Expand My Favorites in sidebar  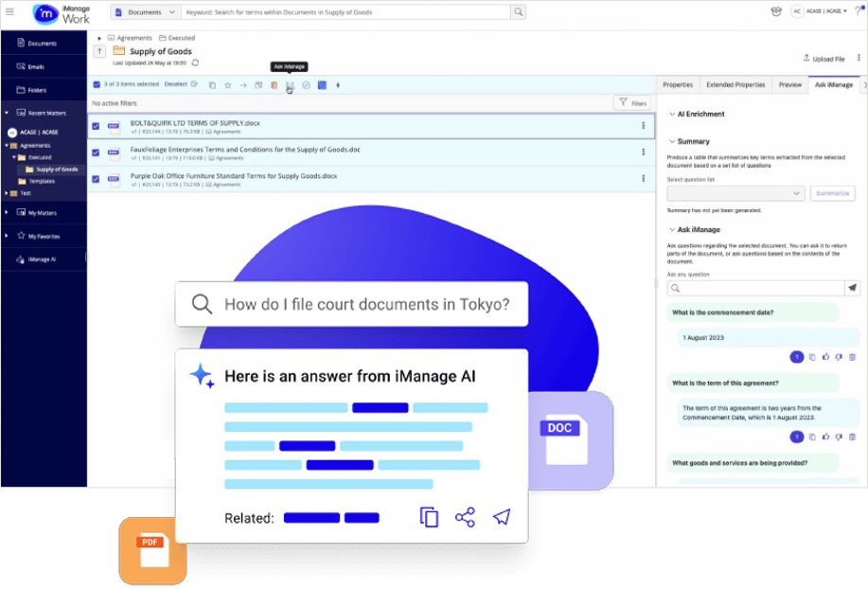click(x=7, y=236)
